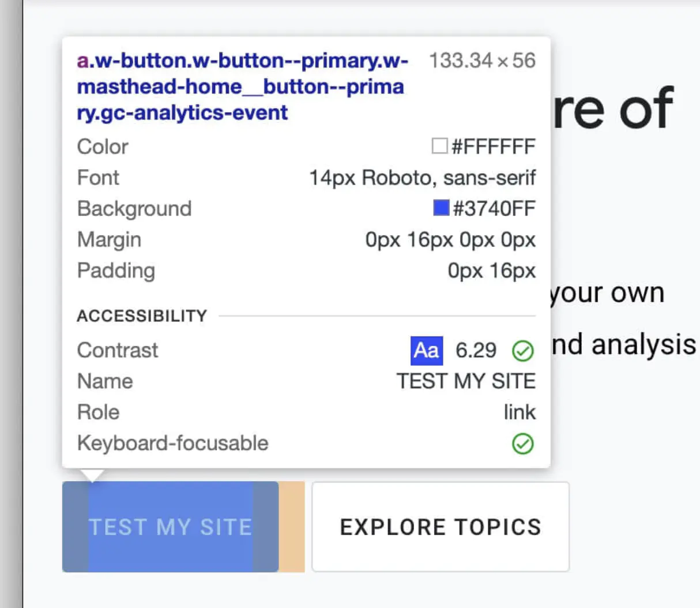The image size is (700, 608).
Task: Click the white Color swatch box
Action: [439, 146]
